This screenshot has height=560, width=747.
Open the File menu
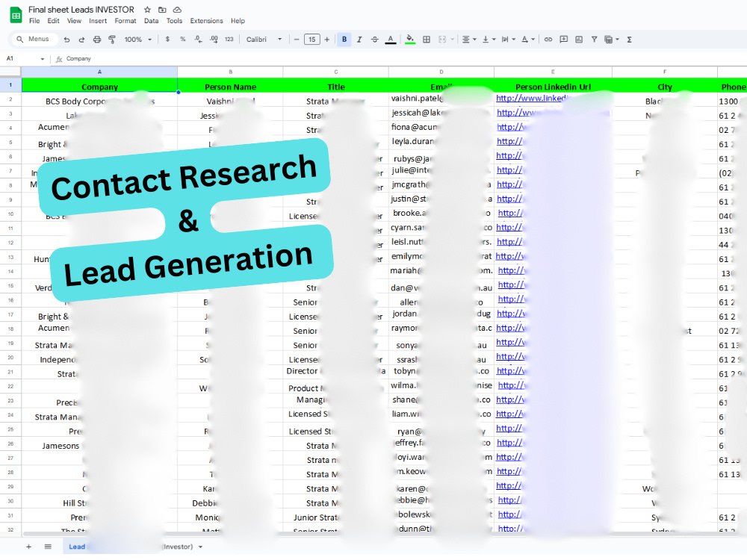[34, 21]
